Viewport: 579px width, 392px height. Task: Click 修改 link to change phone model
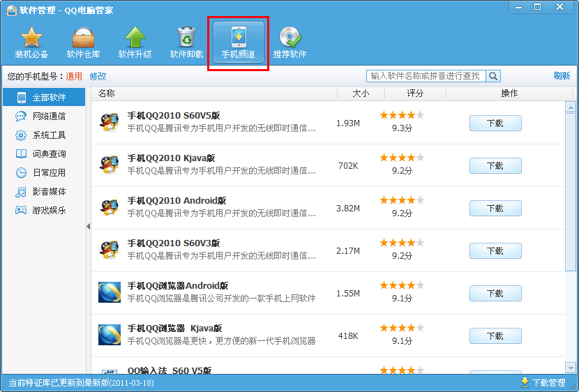98,76
